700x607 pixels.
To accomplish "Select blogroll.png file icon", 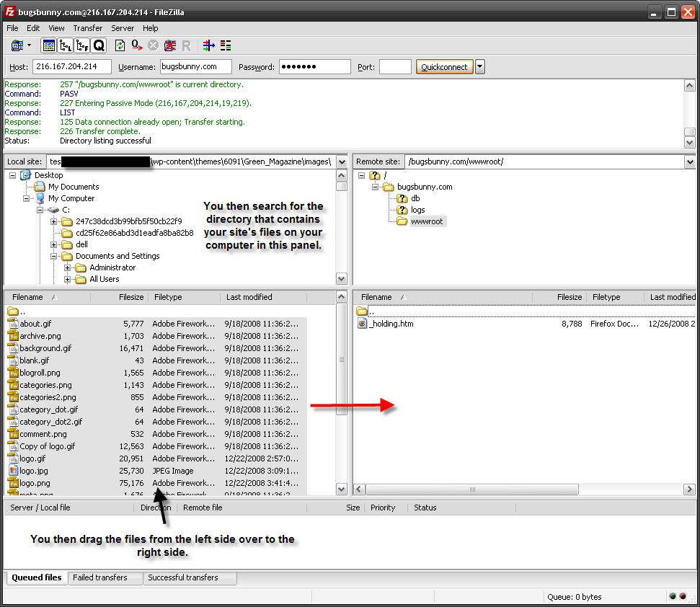I will (13, 373).
